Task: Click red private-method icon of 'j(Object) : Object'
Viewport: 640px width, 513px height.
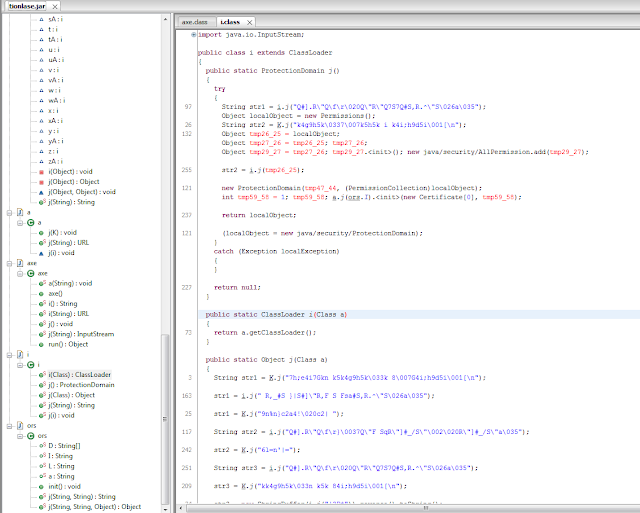Action: [41, 182]
